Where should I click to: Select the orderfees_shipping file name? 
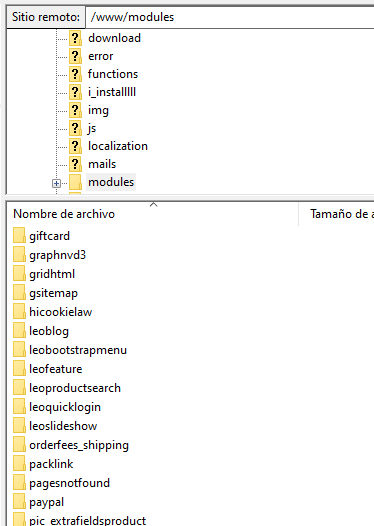[x=79, y=445]
